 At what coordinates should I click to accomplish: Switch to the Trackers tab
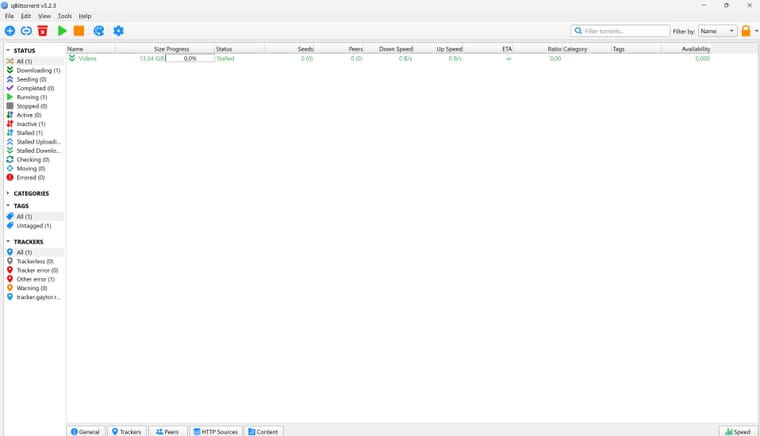tap(127, 431)
